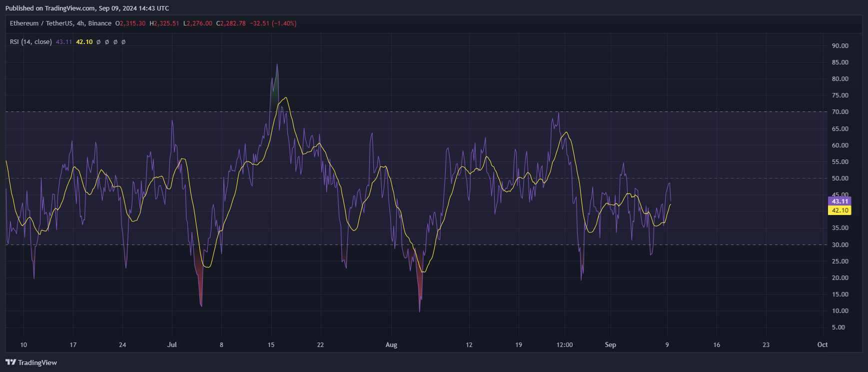
Task: Click the 75.00 scale label
Action: point(840,95)
